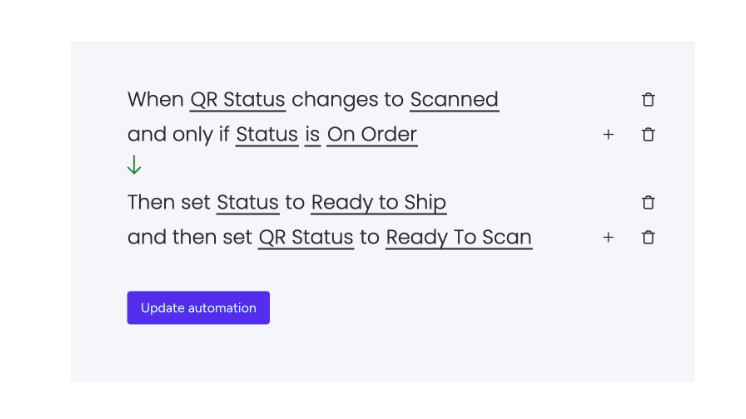
Task: Open QR Status field in second action
Action: click(306, 237)
